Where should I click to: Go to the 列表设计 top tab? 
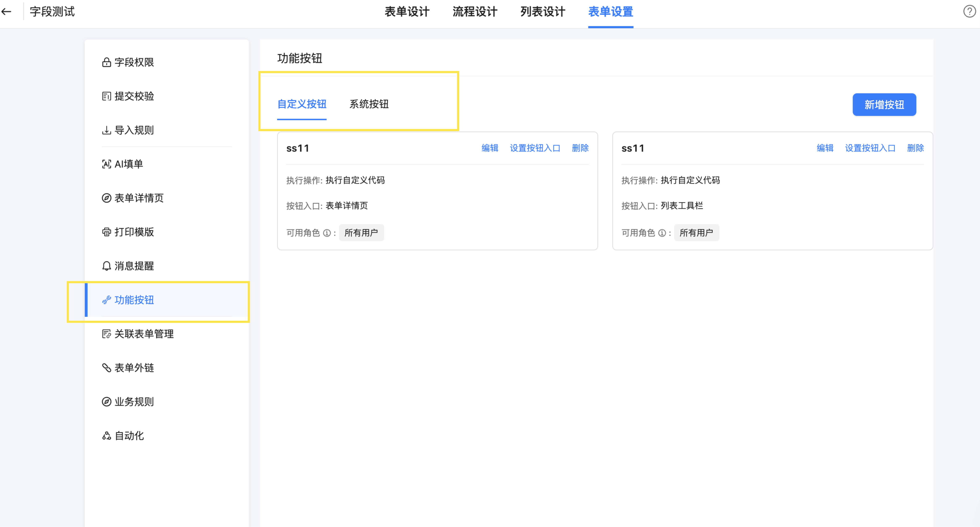[x=543, y=12]
